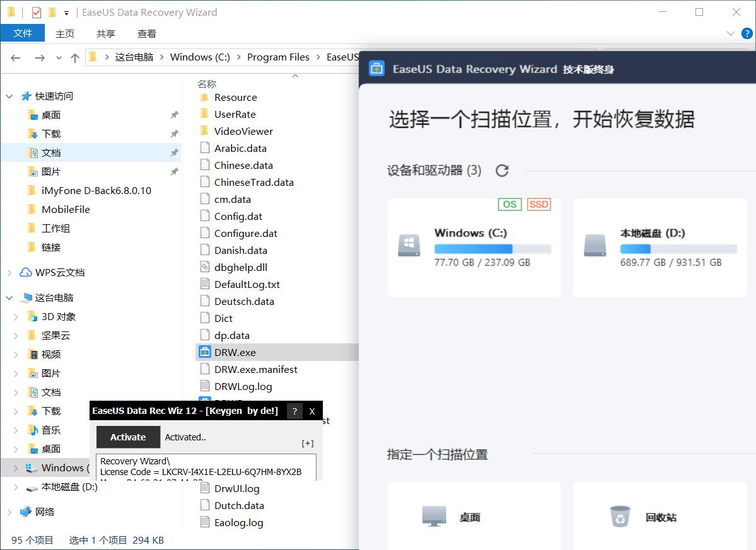Open the 共享 ribbon tab

point(106,33)
